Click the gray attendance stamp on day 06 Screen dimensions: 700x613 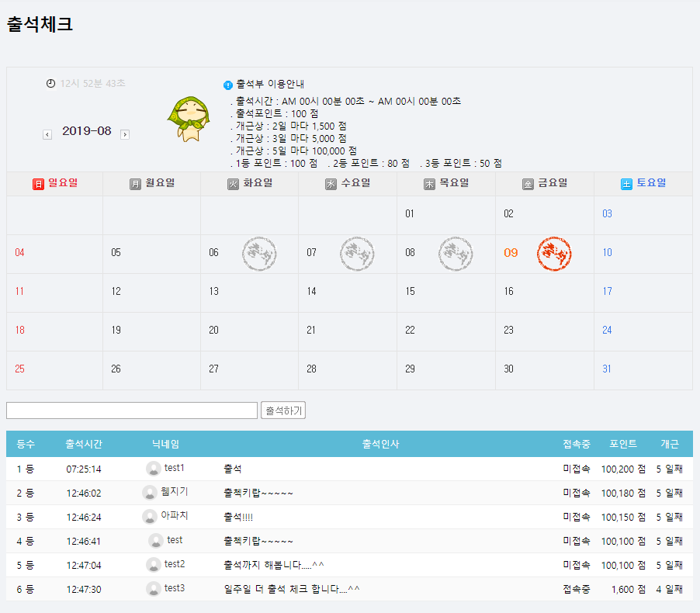(x=259, y=254)
